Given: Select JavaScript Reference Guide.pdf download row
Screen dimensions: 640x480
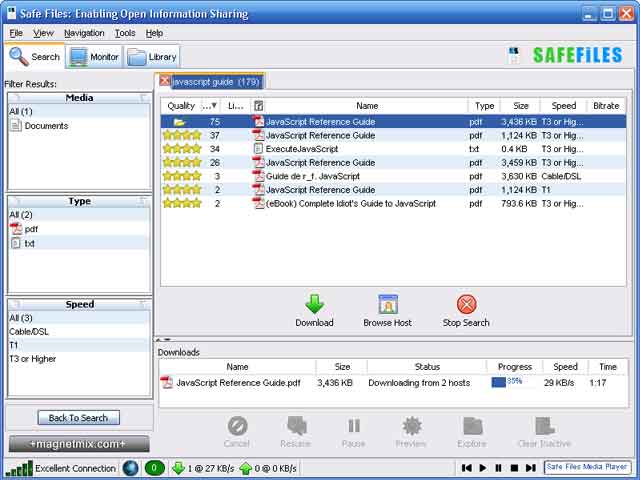Looking at the screenshot, I should (393, 383).
